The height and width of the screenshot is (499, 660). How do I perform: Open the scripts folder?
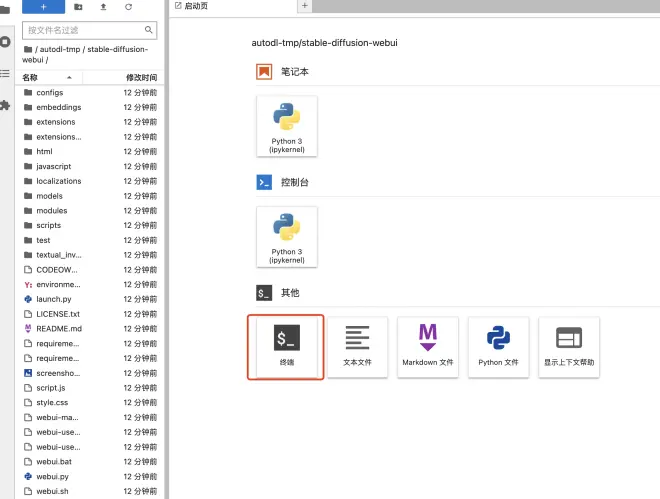coord(90,225)
